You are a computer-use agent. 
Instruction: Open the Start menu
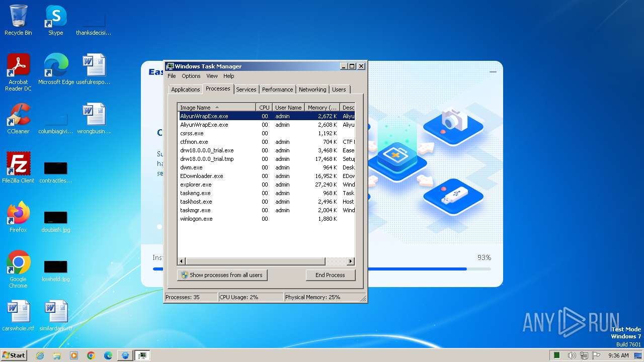14,355
